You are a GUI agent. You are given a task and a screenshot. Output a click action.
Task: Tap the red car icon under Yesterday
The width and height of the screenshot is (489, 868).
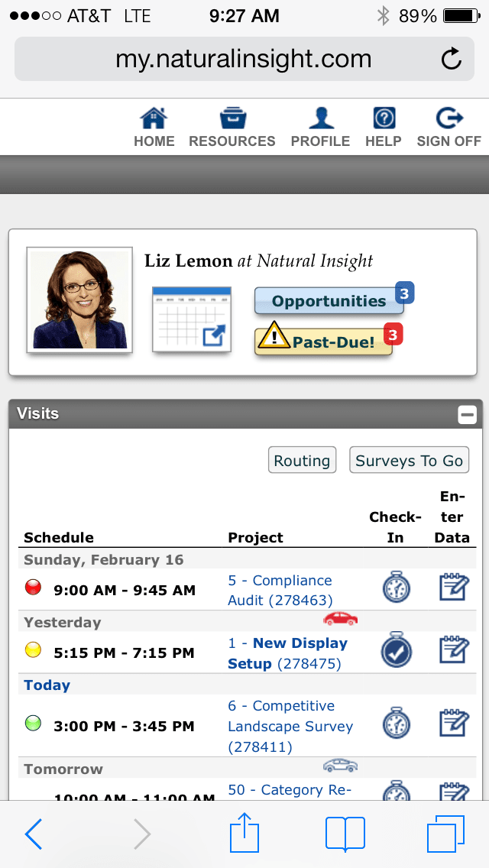[340, 618]
